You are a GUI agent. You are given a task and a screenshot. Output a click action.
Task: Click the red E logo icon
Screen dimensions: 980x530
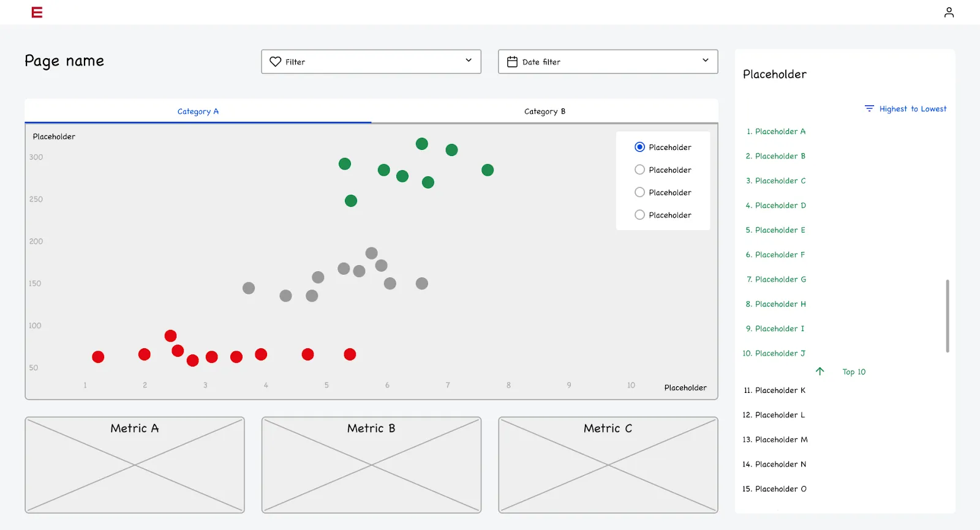pos(37,12)
